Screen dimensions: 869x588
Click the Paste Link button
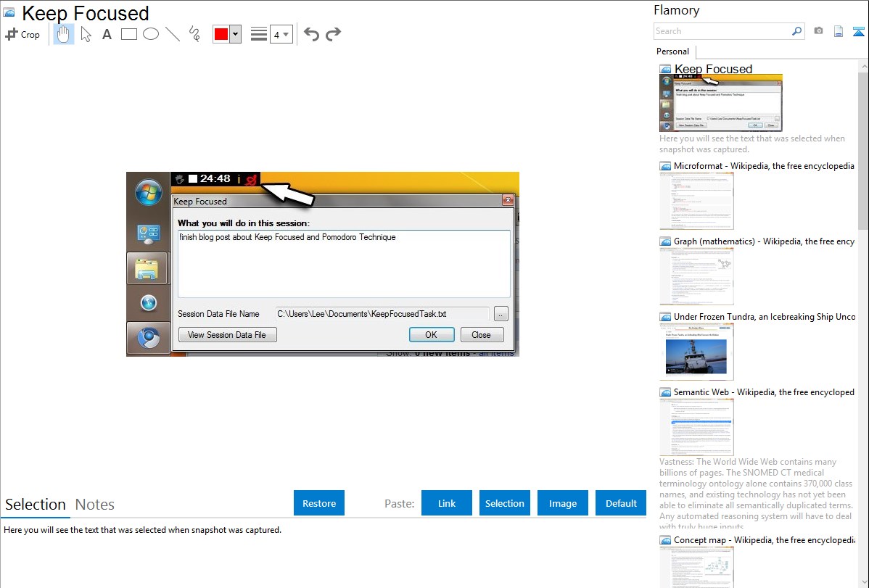point(447,503)
